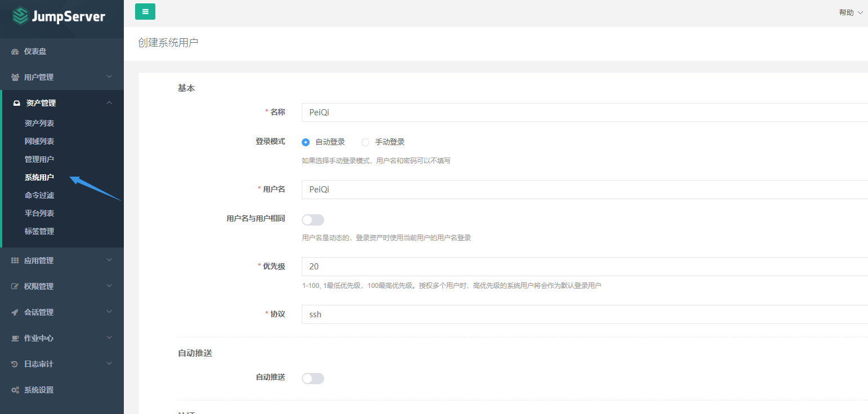Click the 会话管理 rocket icon
This screenshot has height=414, width=868.
pyautogui.click(x=15, y=312)
